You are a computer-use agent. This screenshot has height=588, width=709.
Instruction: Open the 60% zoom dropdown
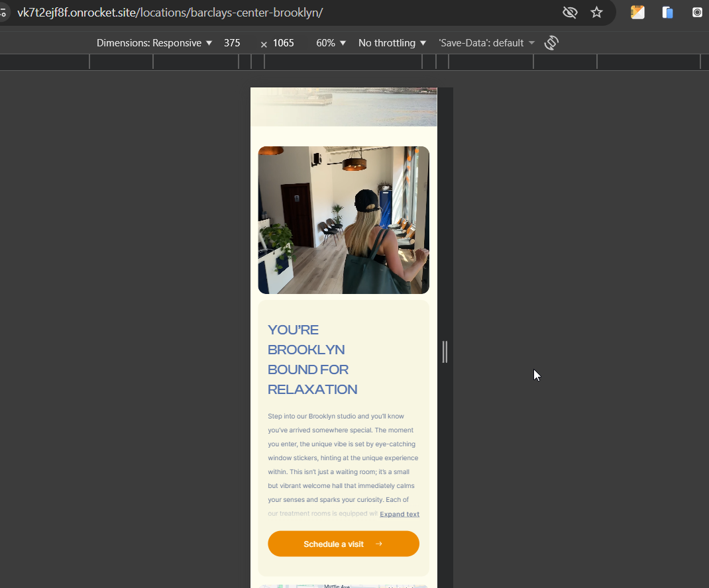tap(331, 43)
